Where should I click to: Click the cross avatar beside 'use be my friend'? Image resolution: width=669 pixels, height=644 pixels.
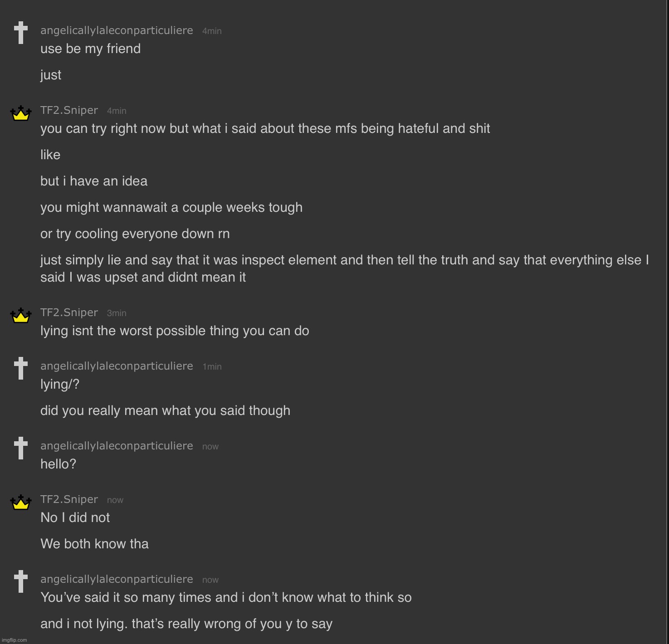[x=20, y=33]
